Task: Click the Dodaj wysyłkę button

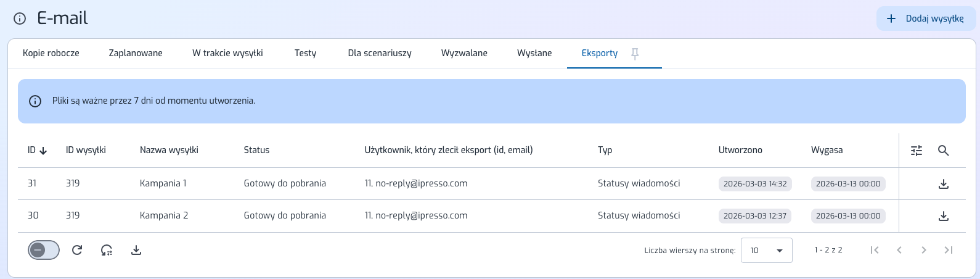Action: pyautogui.click(x=926, y=19)
